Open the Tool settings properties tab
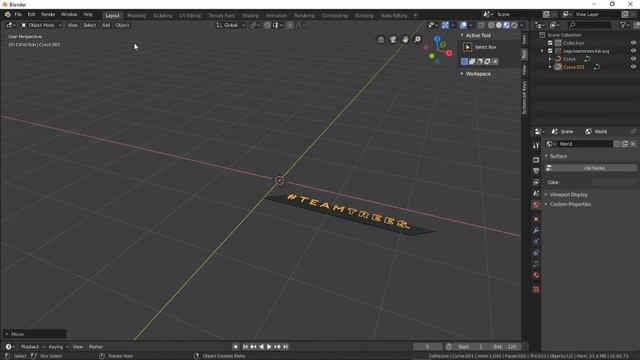The height and width of the screenshot is (360, 640). (536, 146)
